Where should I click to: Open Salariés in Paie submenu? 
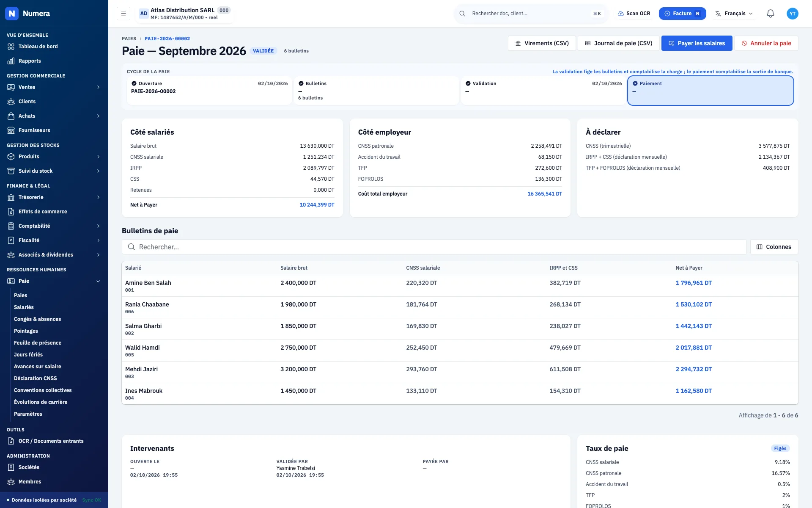[24, 307]
